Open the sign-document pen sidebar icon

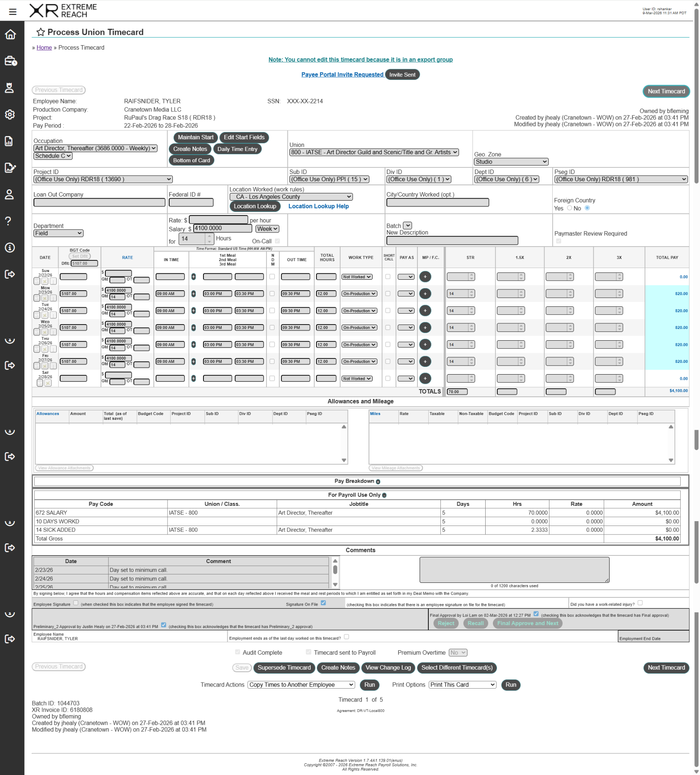pos(10,168)
